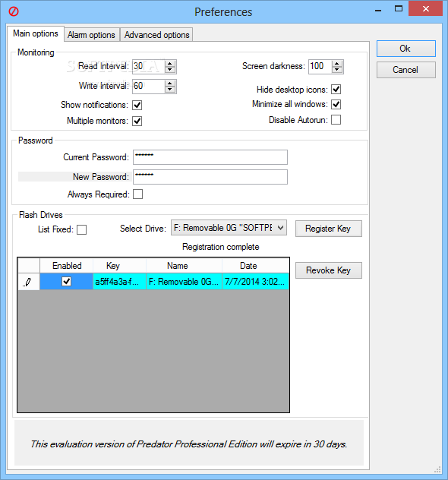
Task: Click the Read Interval value field
Action: point(148,66)
